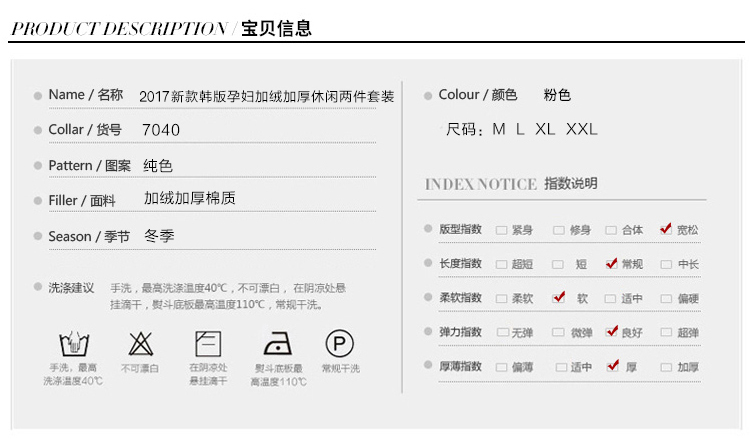Viewport: 750px width, 443px height.
Task: Tick the 微弹 checkbox
Action: click(x=558, y=332)
